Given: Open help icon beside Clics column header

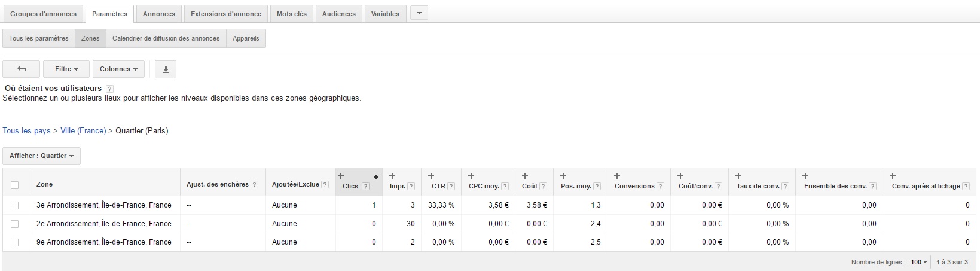Looking at the screenshot, I should tap(365, 186).
